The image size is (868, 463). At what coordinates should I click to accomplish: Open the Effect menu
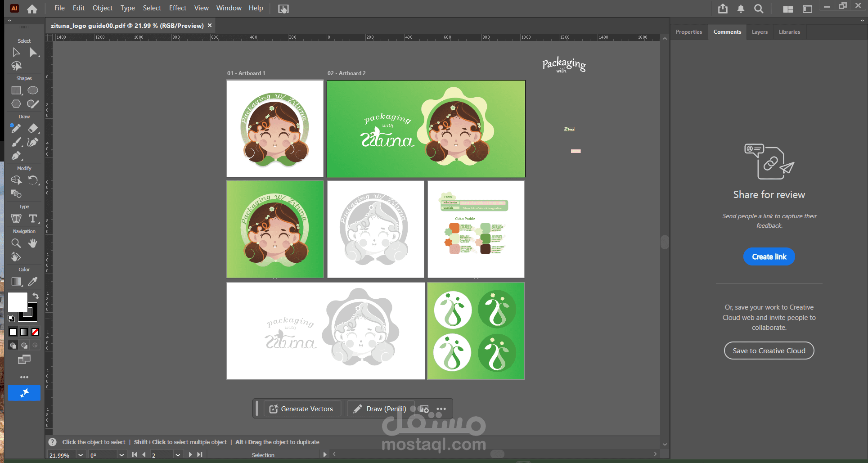tap(178, 8)
